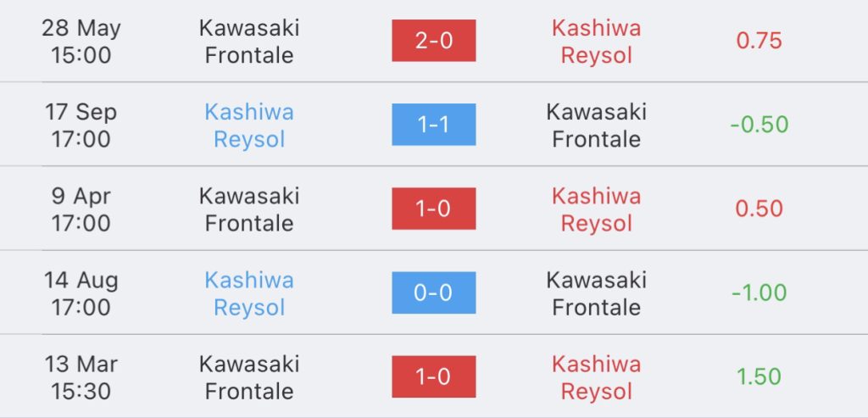The height and width of the screenshot is (418, 868).
Task: Select red Kashiwa Reysol in 13 Mar match
Action: 596,377
